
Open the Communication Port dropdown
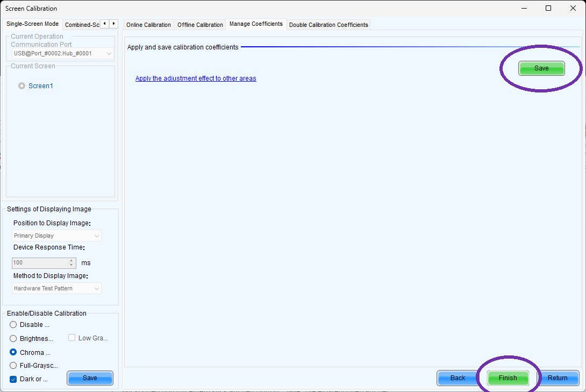pyautogui.click(x=63, y=53)
